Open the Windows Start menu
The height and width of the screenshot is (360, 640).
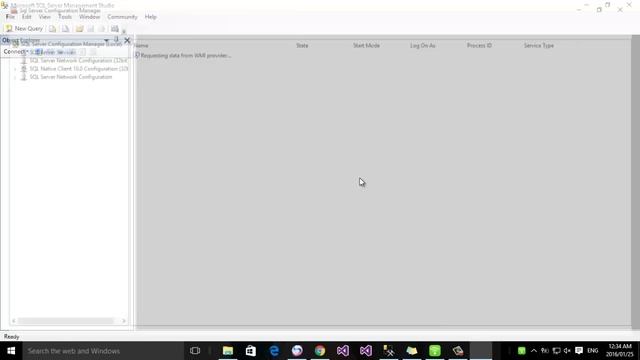(11, 351)
